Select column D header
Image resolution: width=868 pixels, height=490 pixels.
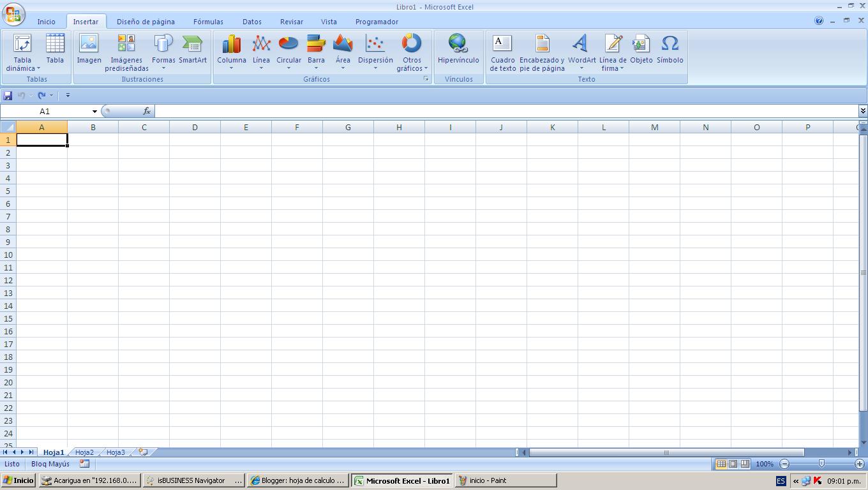195,127
